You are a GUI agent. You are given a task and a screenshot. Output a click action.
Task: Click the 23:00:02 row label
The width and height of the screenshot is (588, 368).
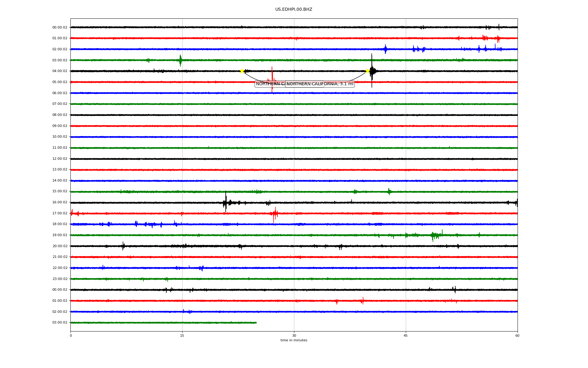click(60, 279)
